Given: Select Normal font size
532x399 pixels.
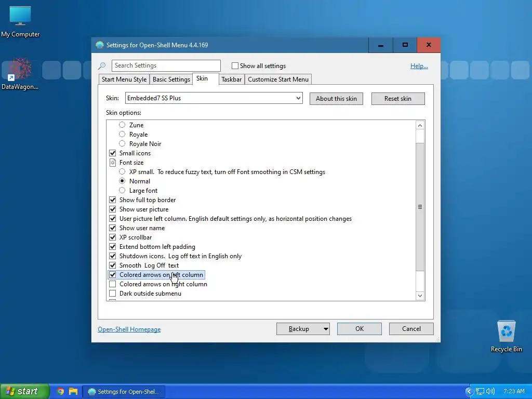Looking at the screenshot, I should pos(122,181).
